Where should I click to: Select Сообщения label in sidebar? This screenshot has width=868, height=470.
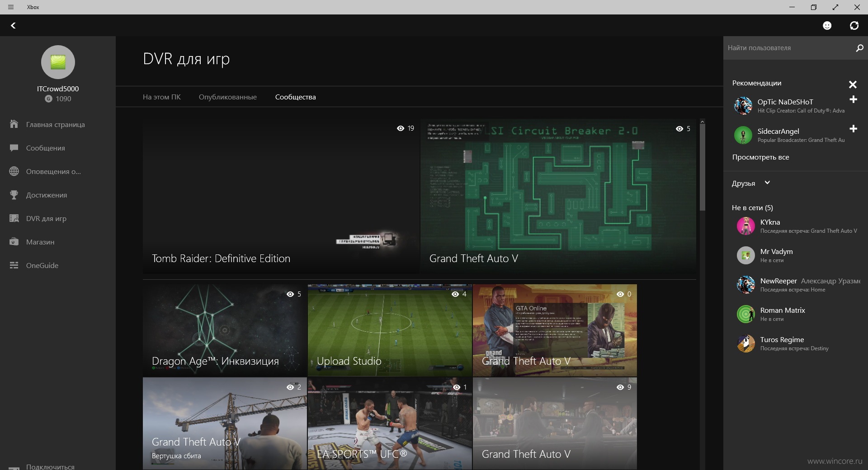pos(46,148)
